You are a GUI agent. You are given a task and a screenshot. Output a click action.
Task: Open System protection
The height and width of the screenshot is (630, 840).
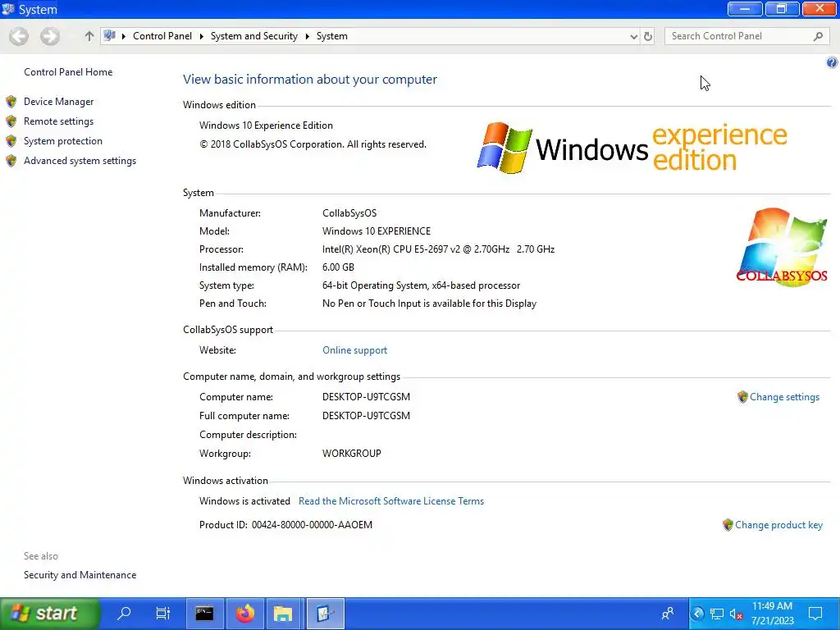(62, 141)
